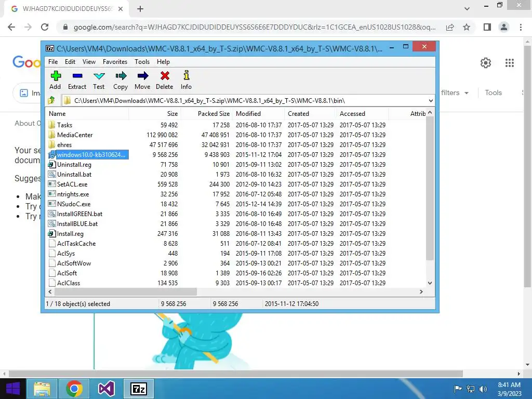Screen dimensions: 532x399
Task: Click the Copy toolbar icon
Action: pos(121,76)
